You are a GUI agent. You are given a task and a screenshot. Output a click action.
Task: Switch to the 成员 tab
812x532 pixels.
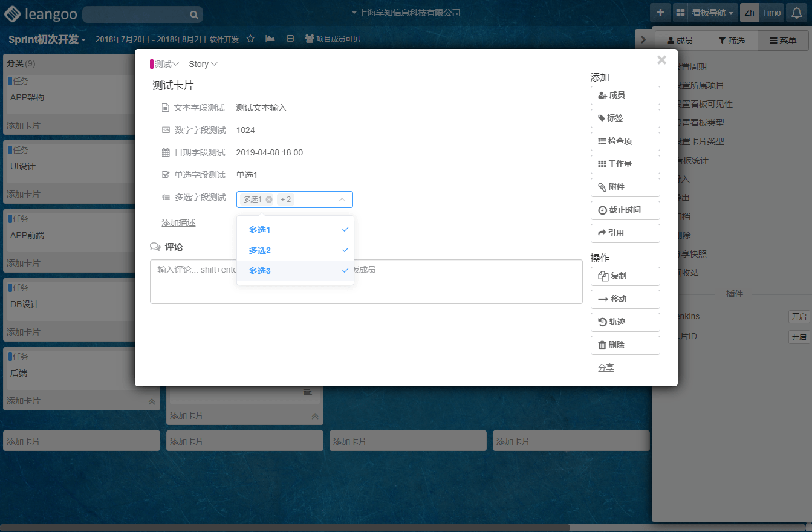click(x=680, y=41)
